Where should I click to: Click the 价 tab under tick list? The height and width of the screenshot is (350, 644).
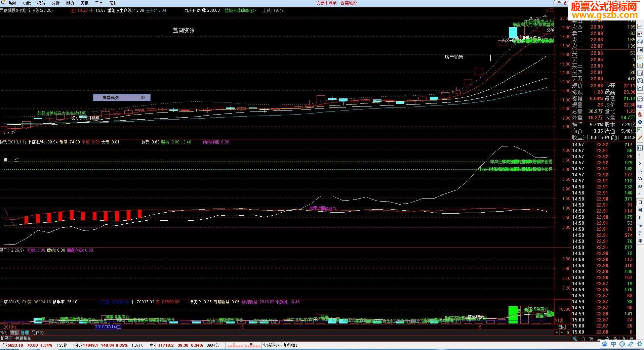(x=583, y=339)
